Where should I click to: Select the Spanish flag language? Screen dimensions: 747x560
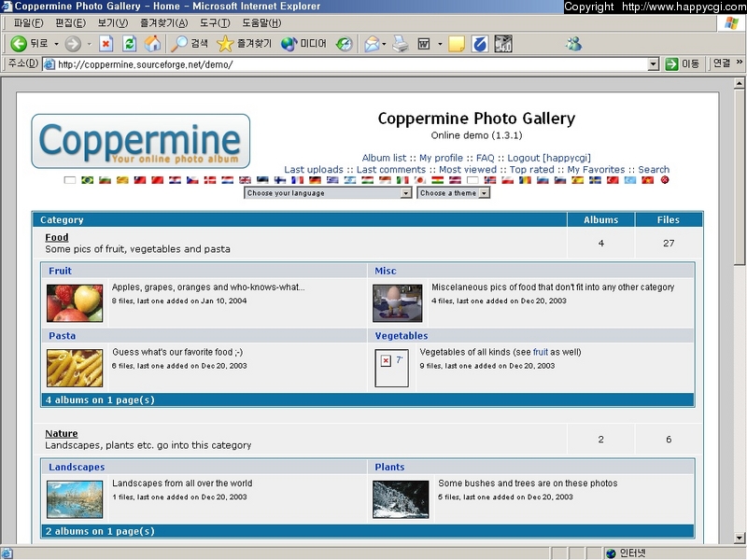[x=577, y=180]
